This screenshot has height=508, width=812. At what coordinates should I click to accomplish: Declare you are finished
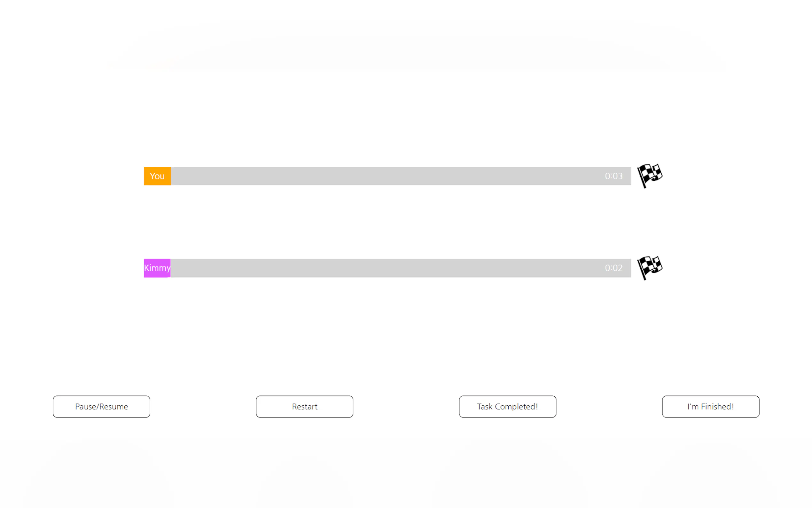pos(710,407)
